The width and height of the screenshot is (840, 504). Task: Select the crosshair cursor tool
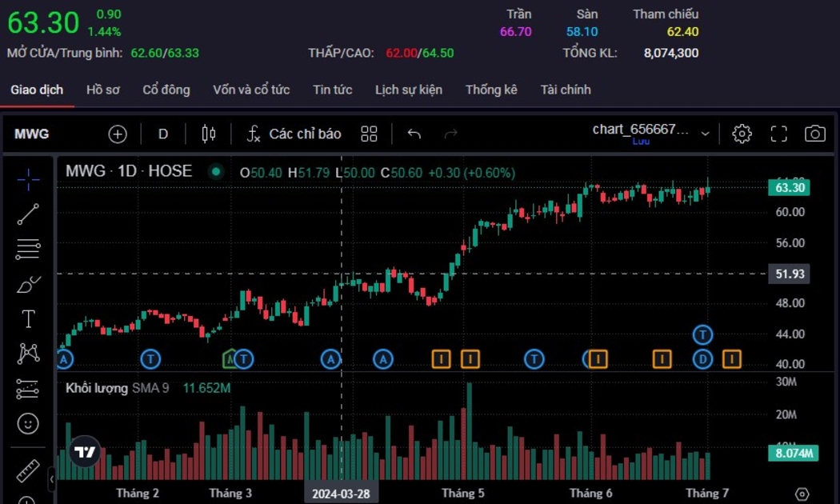tap(28, 179)
